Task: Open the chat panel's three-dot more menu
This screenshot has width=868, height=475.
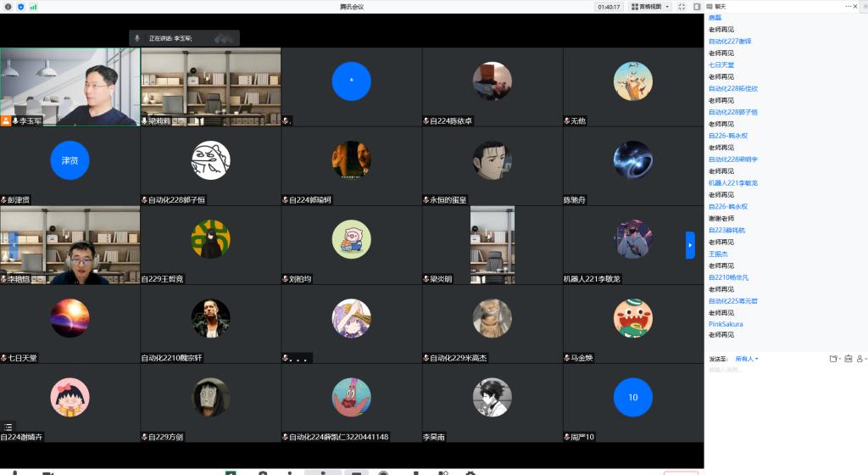Action: pyautogui.click(x=848, y=6)
